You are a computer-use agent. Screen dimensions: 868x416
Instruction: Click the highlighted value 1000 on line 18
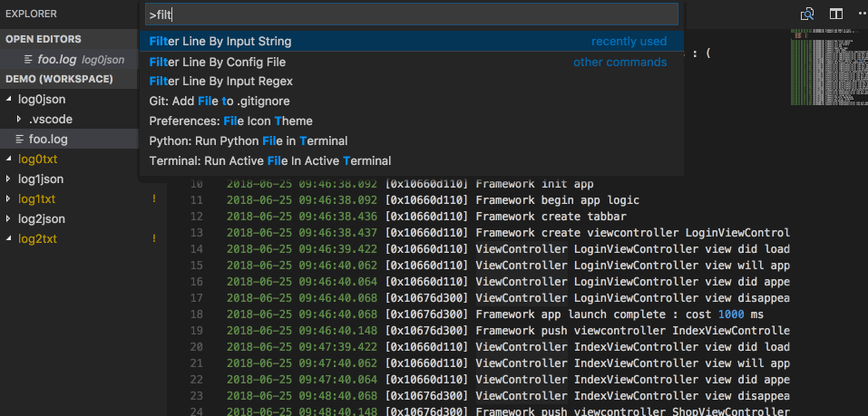click(731, 314)
